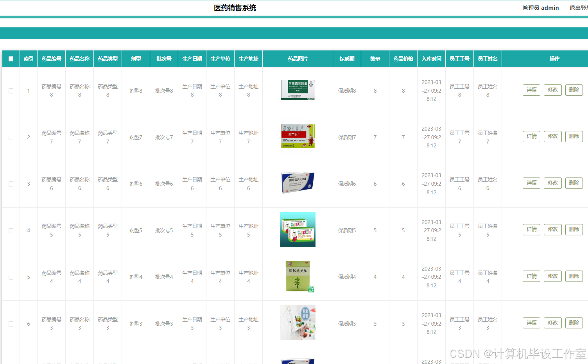Open the blue drug box thumbnail in row 3
Screen dimensions: 588x364
tap(298, 183)
